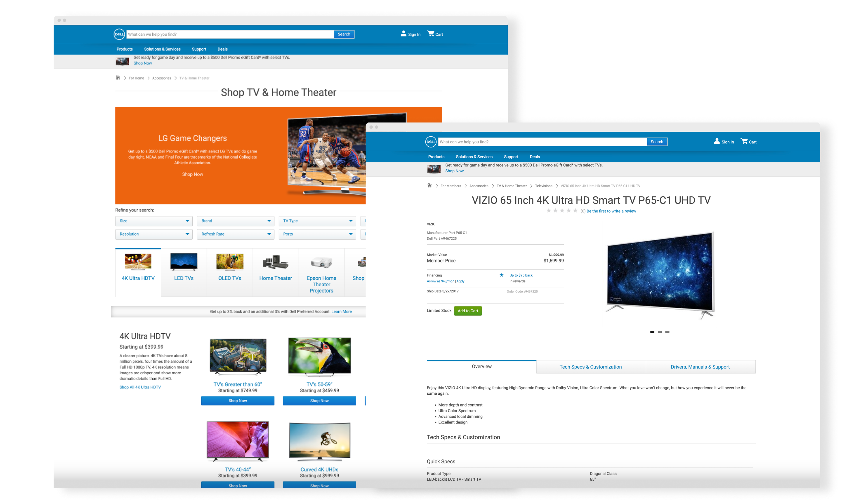Click home breadcrumb icon in front window
Viewport: 868px width, 501px height.
(x=429, y=185)
